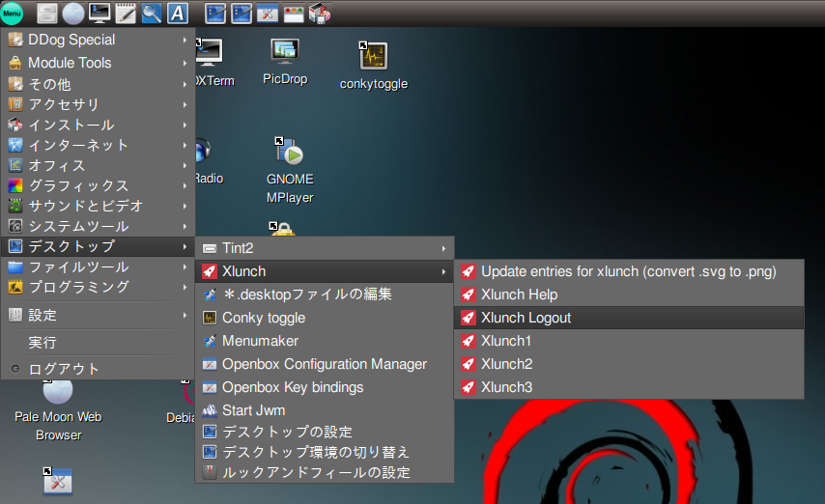The height and width of the screenshot is (504, 825).
Task: Click the green Menu button in the panel
Action: 13,14
